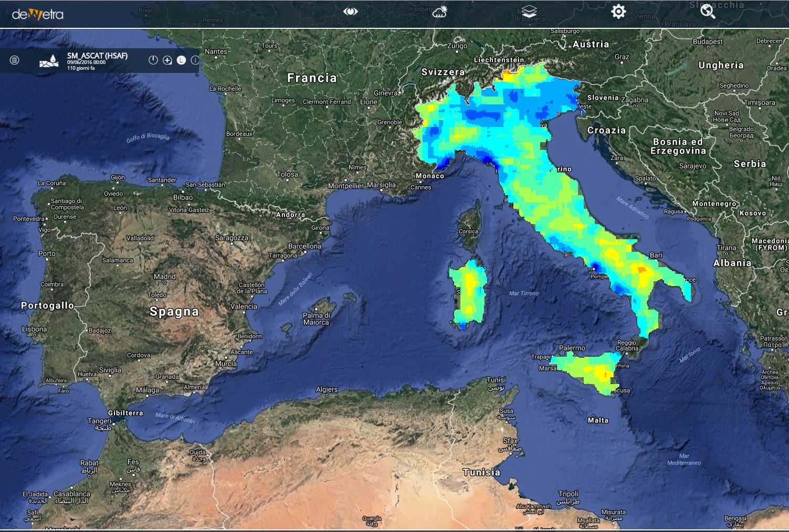
Task: Click the plus icon on SM_ASCAT layer
Action: [167, 60]
